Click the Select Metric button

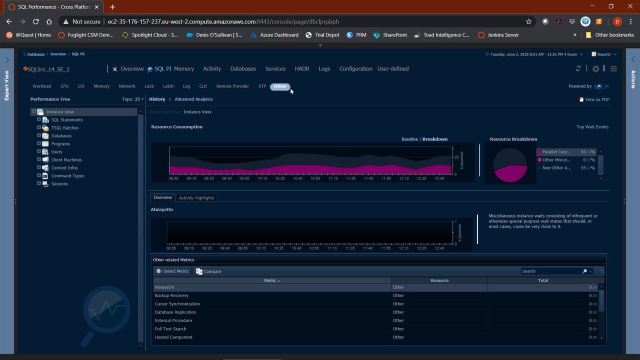pyautogui.click(x=173, y=271)
